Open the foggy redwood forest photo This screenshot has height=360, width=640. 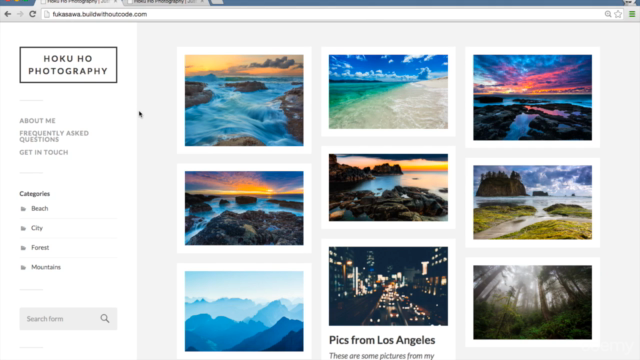coord(532,302)
